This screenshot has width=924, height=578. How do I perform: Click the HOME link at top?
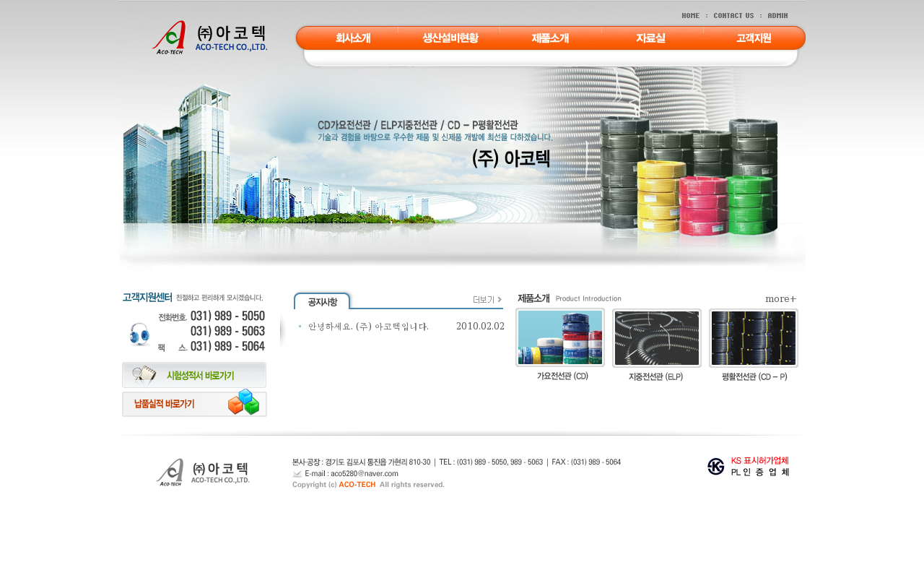coord(690,16)
